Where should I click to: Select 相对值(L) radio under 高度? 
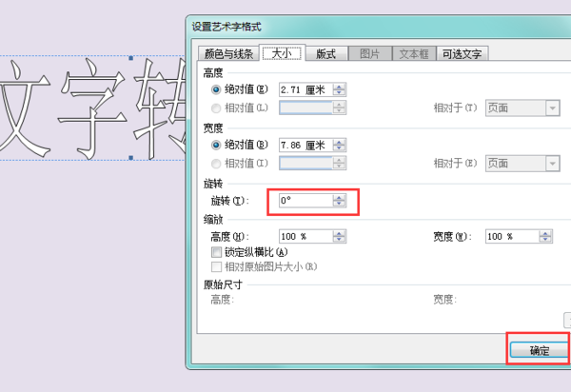point(216,108)
